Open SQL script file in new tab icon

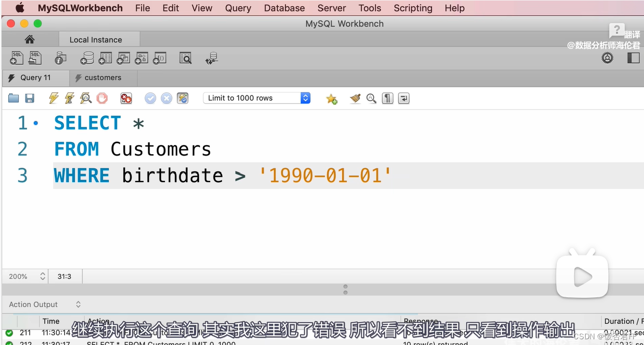(x=35, y=58)
